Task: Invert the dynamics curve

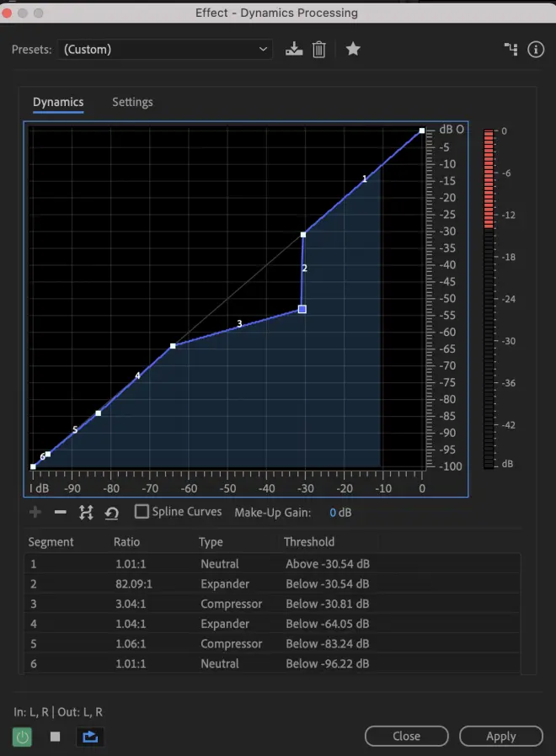Action: pyautogui.click(x=85, y=512)
